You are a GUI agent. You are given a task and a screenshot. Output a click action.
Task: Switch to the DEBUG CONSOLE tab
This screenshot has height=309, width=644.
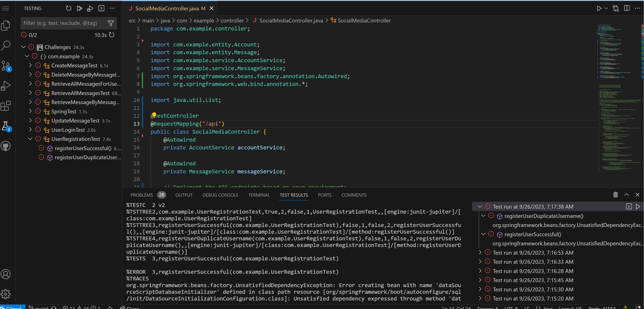[220, 195]
